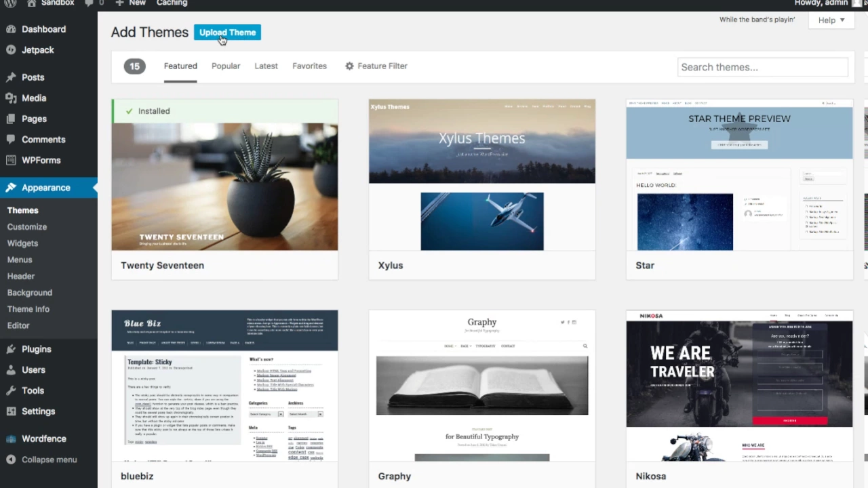868x488 pixels.
Task: Click the Feature Filter gear icon
Action: click(349, 66)
